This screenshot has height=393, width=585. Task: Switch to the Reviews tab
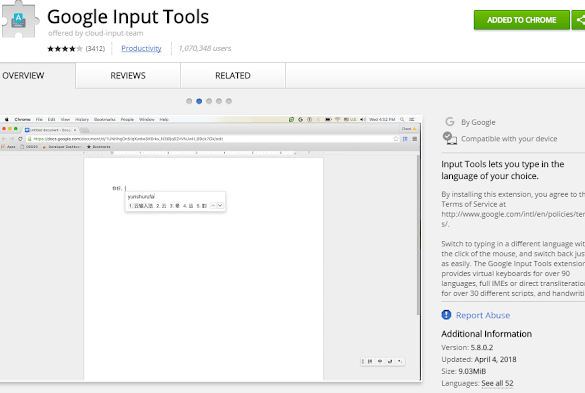click(x=128, y=76)
